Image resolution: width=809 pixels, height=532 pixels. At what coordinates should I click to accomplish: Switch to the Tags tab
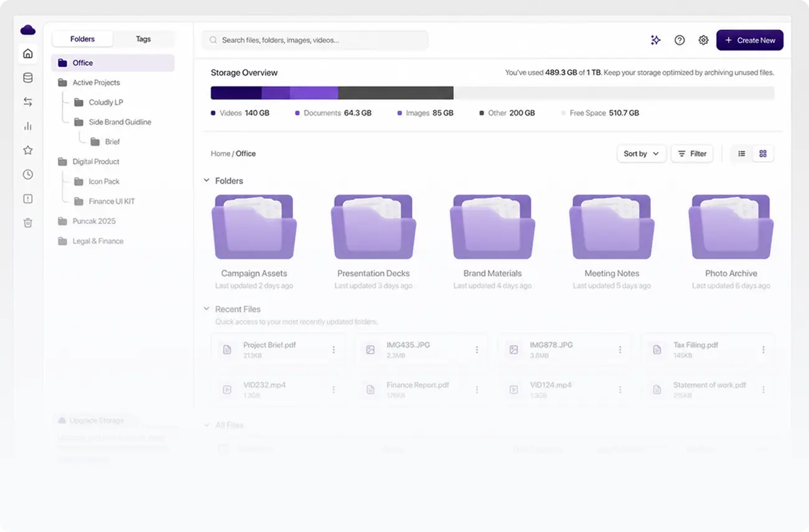click(143, 39)
